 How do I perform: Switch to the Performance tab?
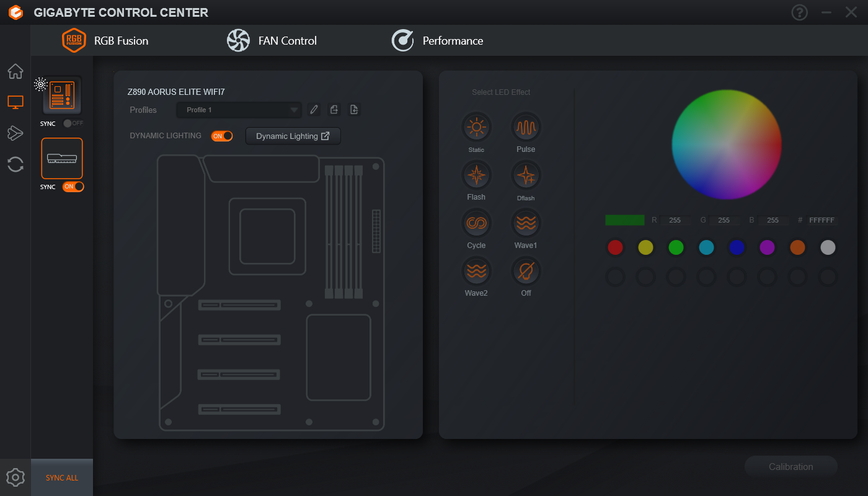(437, 41)
